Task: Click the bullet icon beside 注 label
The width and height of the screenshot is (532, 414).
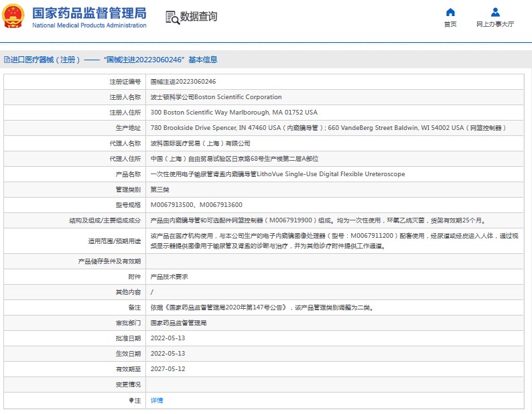Action: [x=131, y=400]
